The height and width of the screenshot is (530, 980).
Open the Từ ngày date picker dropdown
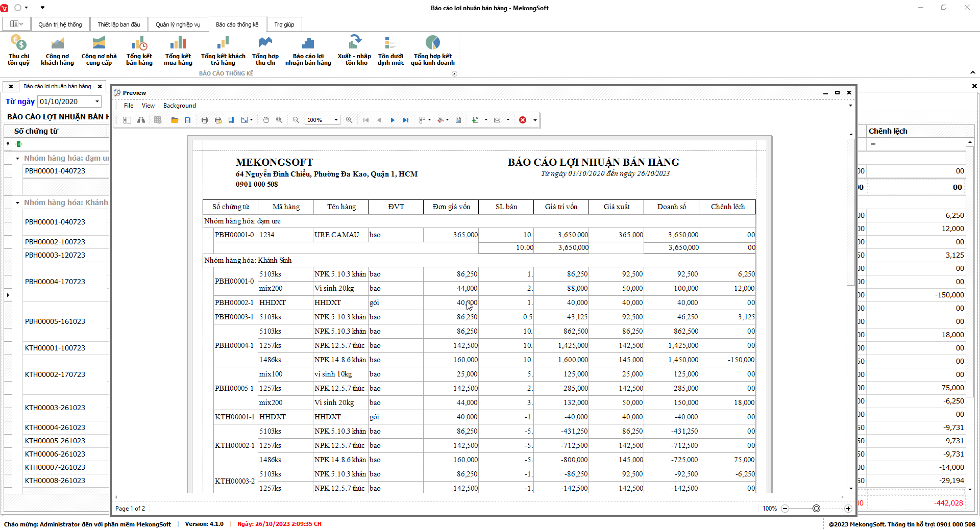coord(97,102)
